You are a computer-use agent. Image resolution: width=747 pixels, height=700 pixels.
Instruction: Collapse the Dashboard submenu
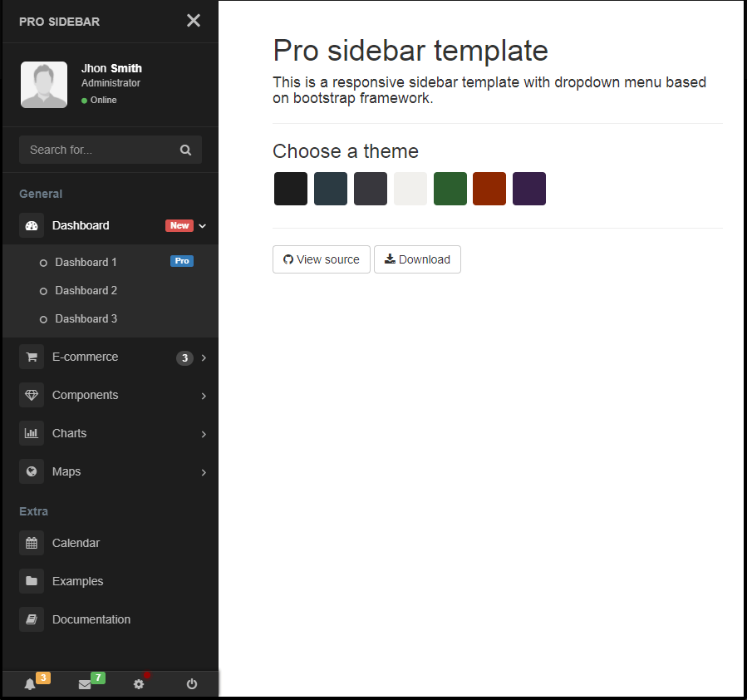202,225
